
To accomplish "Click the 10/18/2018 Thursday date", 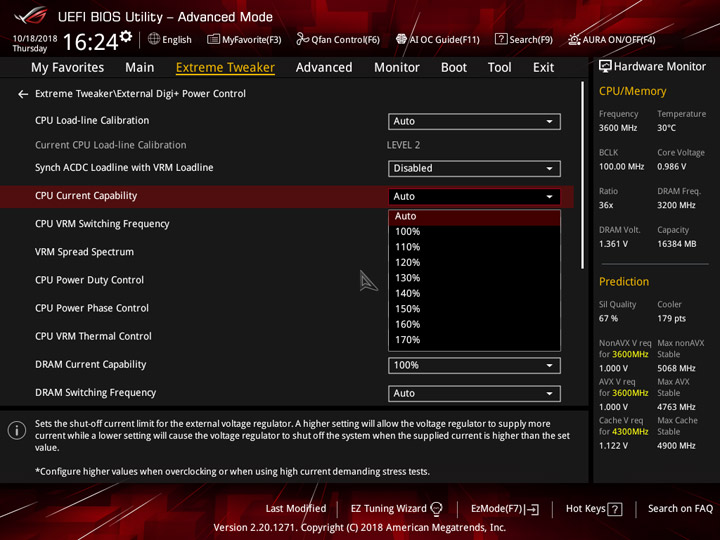I will click(x=34, y=43).
